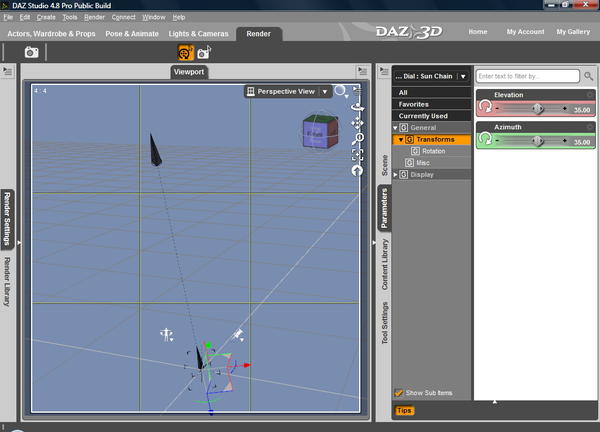
Task: Click the Elevation slider handle
Action: [538, 109]
